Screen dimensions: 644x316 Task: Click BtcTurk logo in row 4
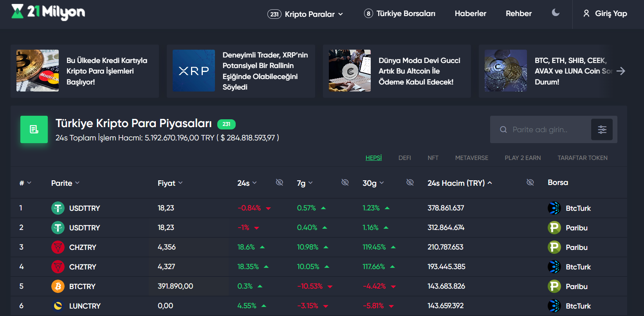click(x=554, y=267)
